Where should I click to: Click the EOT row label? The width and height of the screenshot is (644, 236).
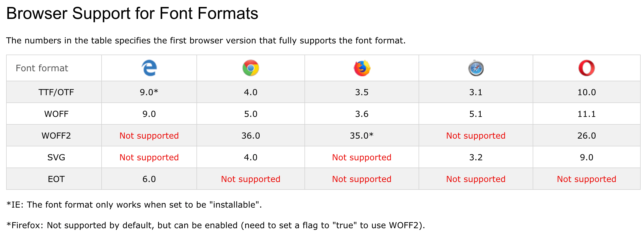56,179
